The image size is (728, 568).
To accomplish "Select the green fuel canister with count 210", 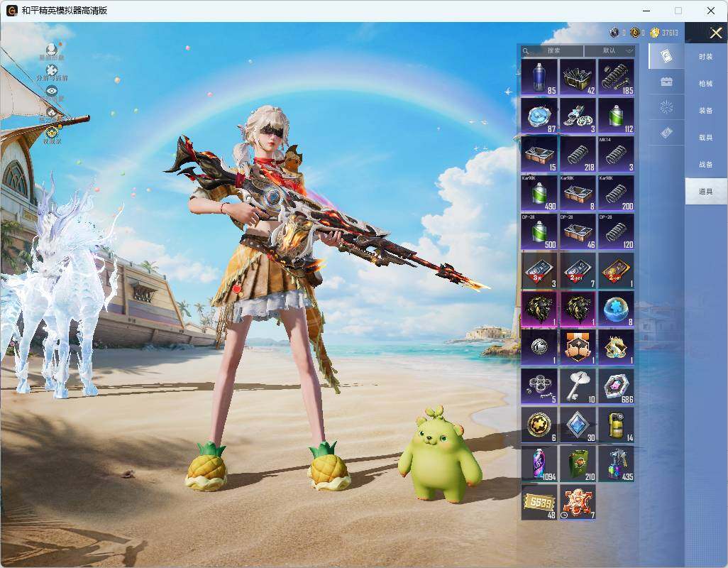I will pyautogui.click(x=578, y=464).
